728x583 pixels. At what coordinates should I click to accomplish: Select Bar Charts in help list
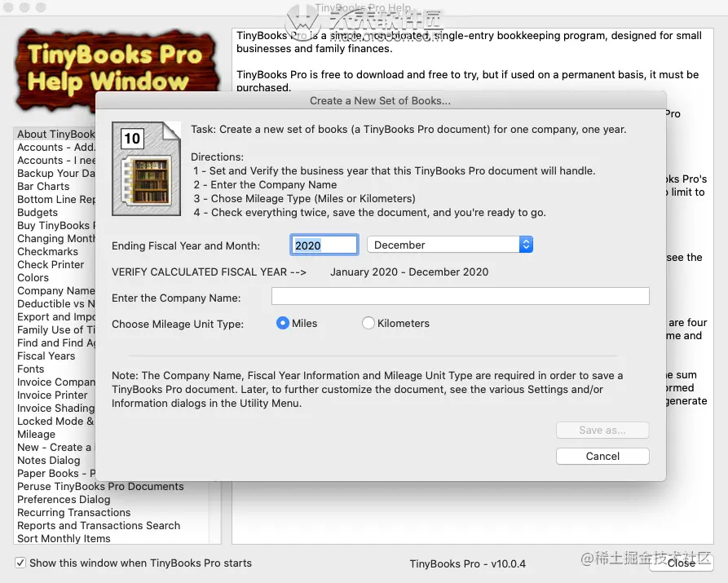click(43, 186)
